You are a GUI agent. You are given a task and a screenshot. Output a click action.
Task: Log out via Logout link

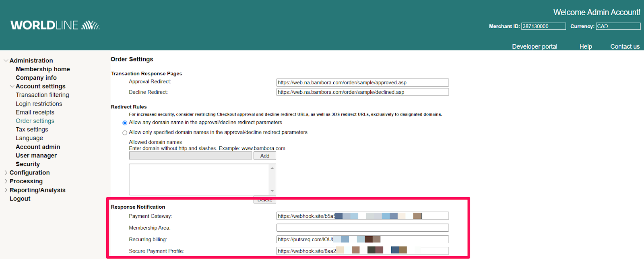(20, 199)
